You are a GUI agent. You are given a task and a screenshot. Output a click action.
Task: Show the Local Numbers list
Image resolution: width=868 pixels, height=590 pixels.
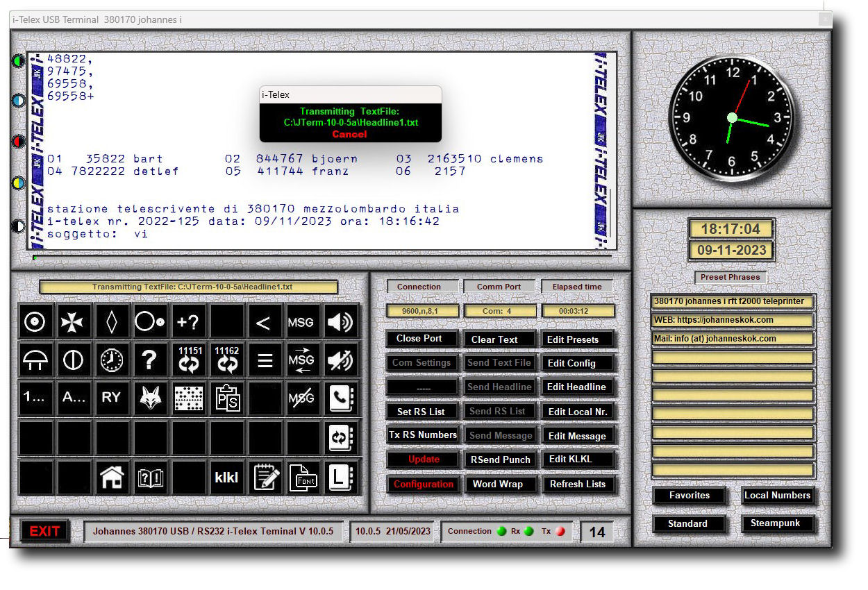coord(777,496)
